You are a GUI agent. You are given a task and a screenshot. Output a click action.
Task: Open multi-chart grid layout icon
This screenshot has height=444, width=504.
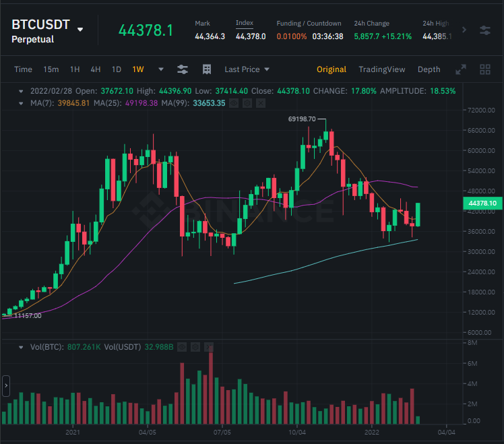click(485, 69)
